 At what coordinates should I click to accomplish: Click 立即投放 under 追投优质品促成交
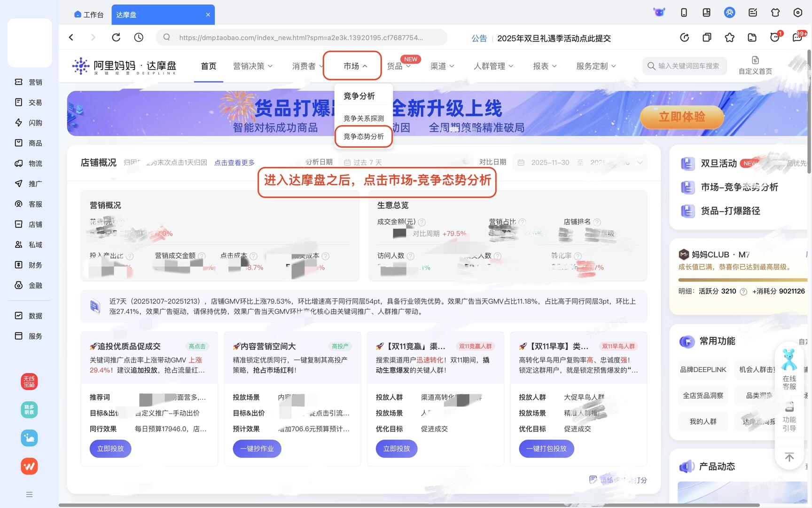pos(110,449)
